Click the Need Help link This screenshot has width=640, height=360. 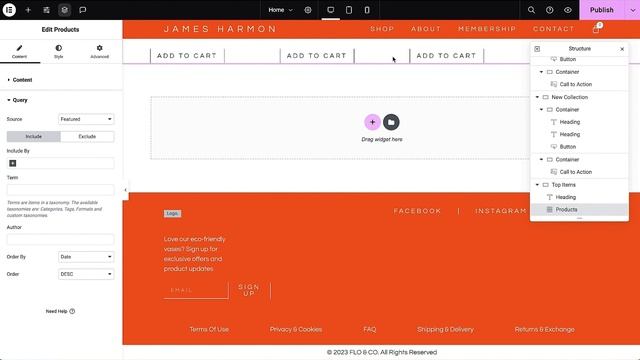[60, 311]
